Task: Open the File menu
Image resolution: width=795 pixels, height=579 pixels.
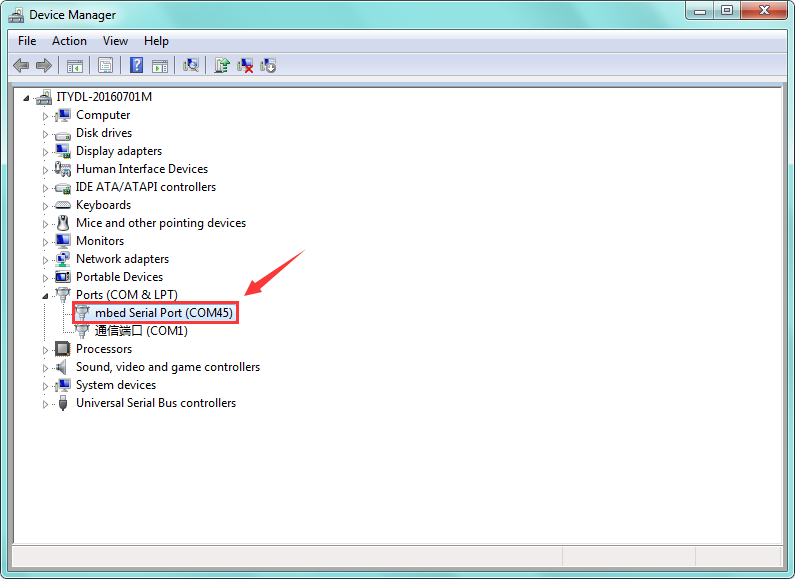Action: pos(27,41)
